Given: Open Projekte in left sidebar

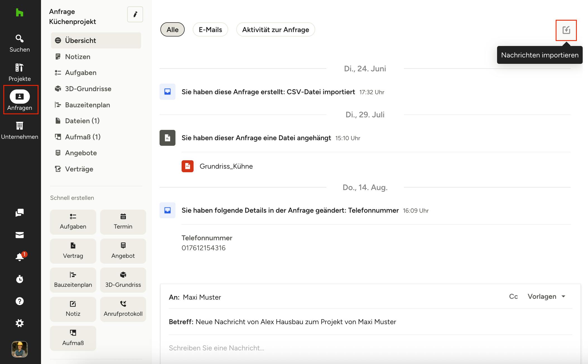Looking at the screenshot, I should point(20,72).
